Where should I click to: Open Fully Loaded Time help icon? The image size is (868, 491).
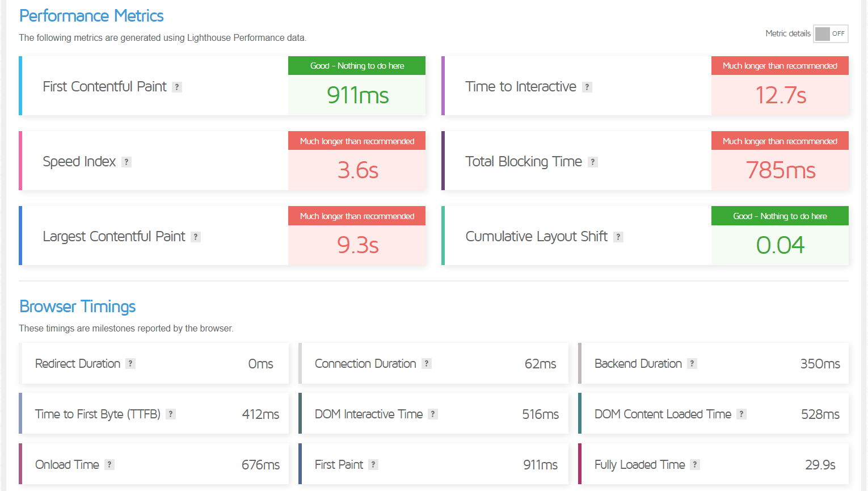(x=695, y=465)
